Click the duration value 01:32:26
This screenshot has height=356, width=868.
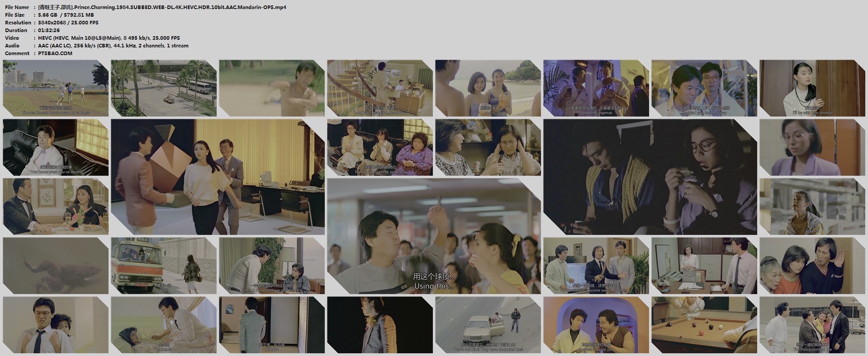click(49, 30)
